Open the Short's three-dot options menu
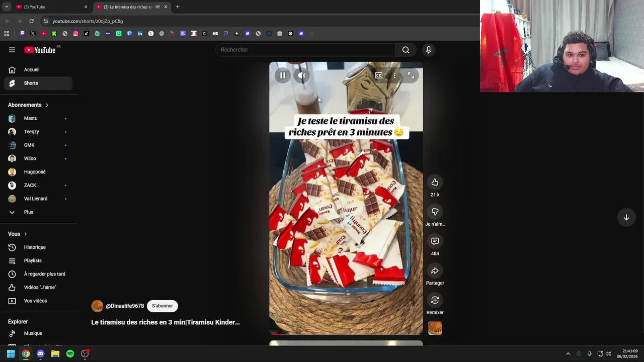The image size is (644, 362). tap(394, 75)
